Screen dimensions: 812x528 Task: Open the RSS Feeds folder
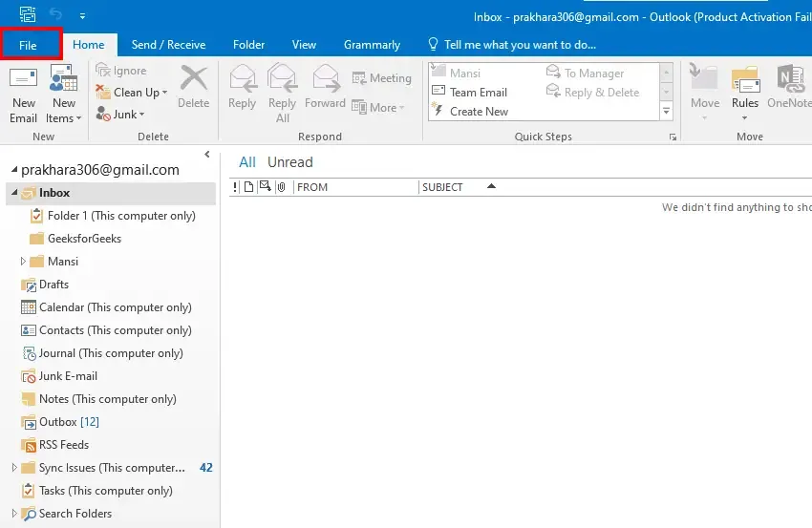point(54,445)
